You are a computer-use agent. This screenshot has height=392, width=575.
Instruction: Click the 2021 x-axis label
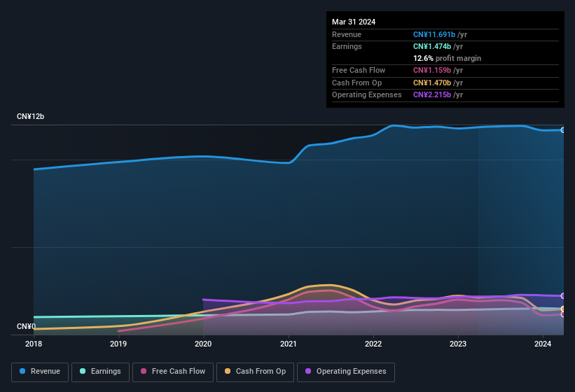(289, 344)
